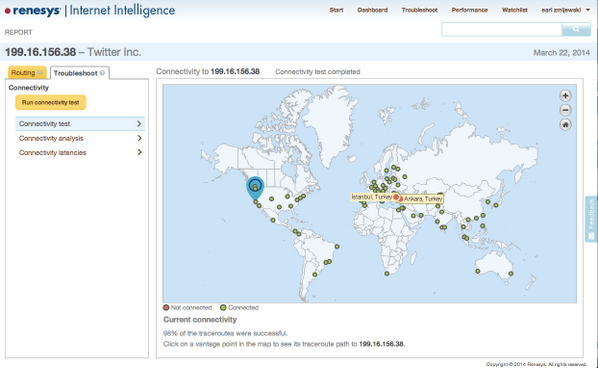Click the blue destination pin marker
This screenshot has height=368, width=598.
coord(255,188)
